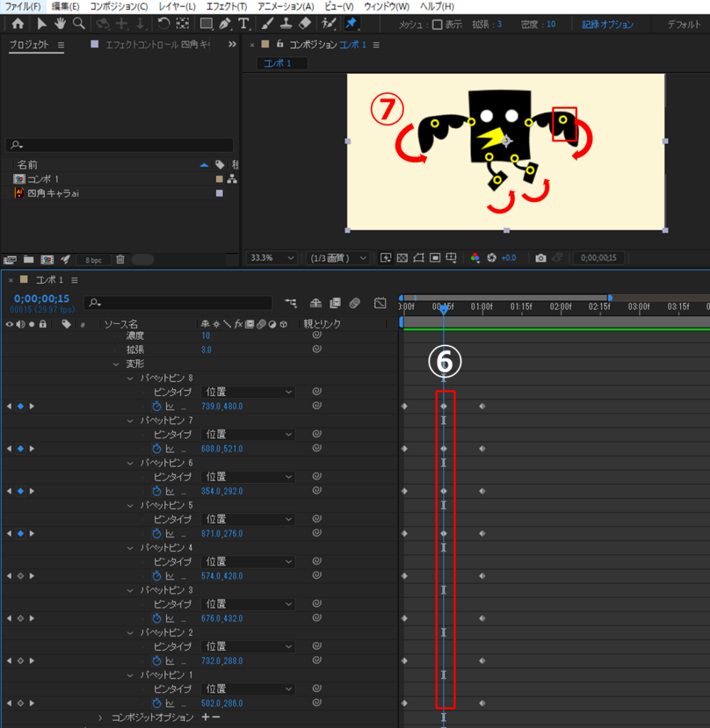Select the Puppet Pin tool in toolbar
The width and height of the screenshot is (710, 728).
351,23
